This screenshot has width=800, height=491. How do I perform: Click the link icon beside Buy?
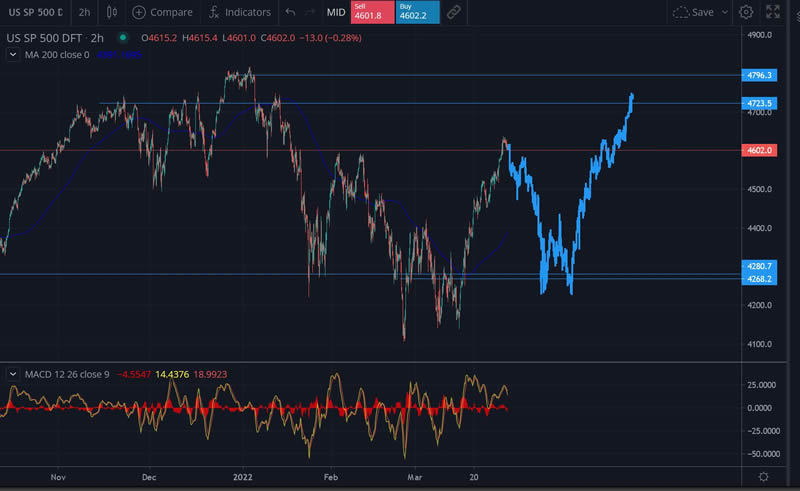tap(454, 12)
